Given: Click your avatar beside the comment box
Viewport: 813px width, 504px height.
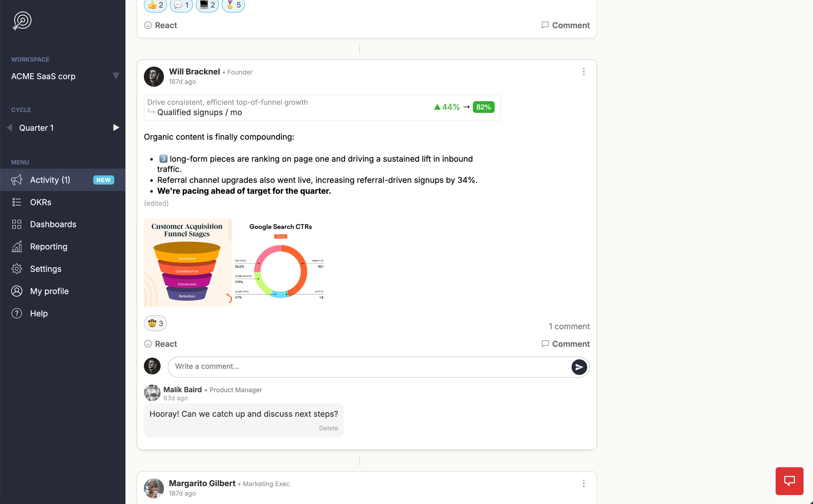Looking at the screenshot, I should 152,366.
